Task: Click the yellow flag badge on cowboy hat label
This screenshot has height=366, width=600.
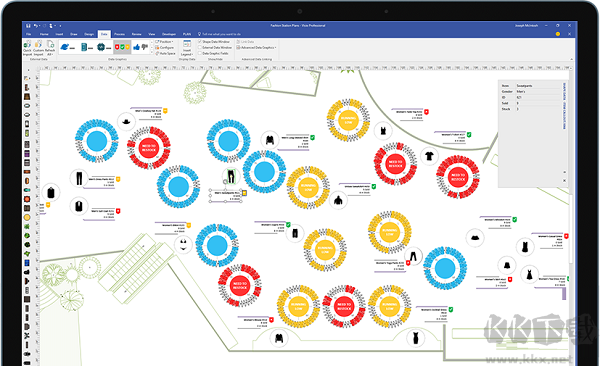Action: [165, 111]
